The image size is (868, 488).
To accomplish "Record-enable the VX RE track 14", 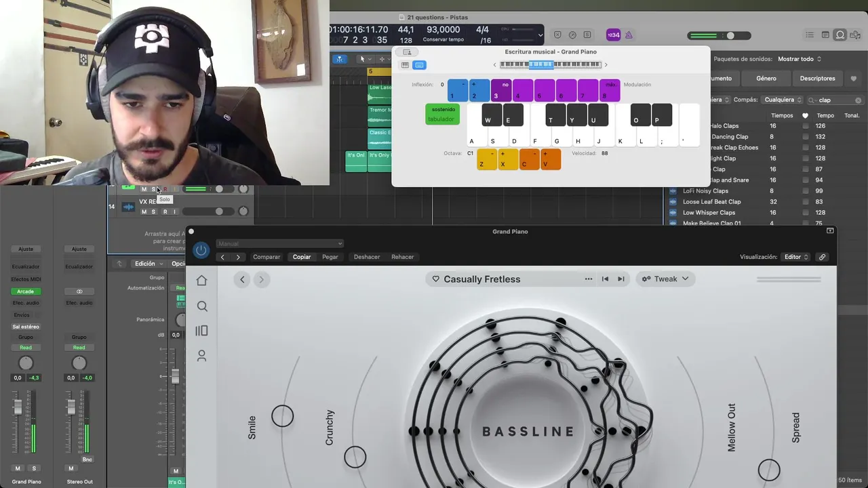I will tap(164, 212).
